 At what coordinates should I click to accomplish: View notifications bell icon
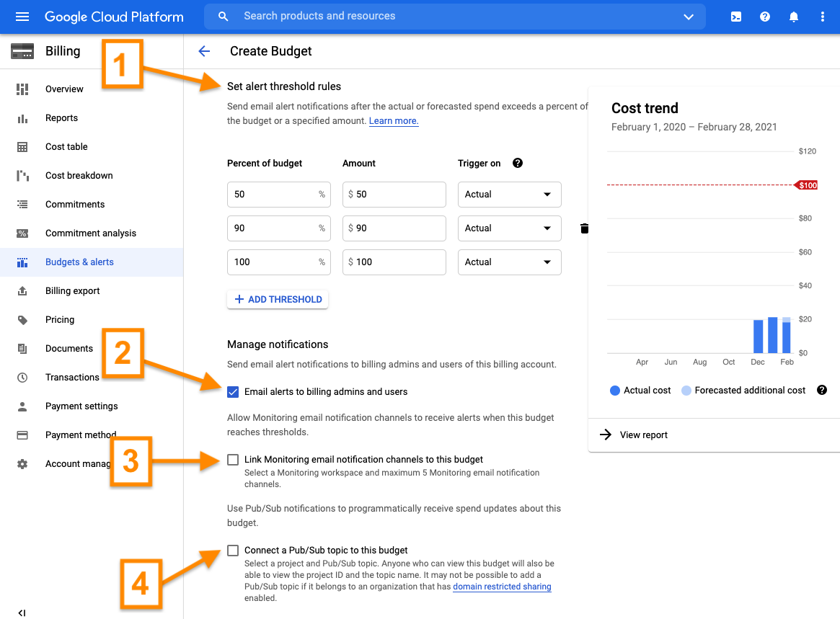tap(794, 17)
